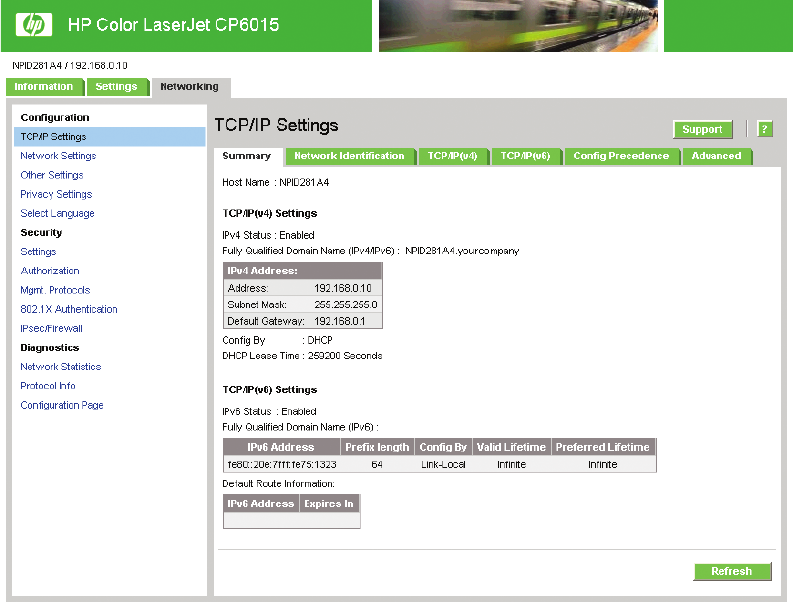Click the Preferred Lifetime column header

(x=603, y=447)
